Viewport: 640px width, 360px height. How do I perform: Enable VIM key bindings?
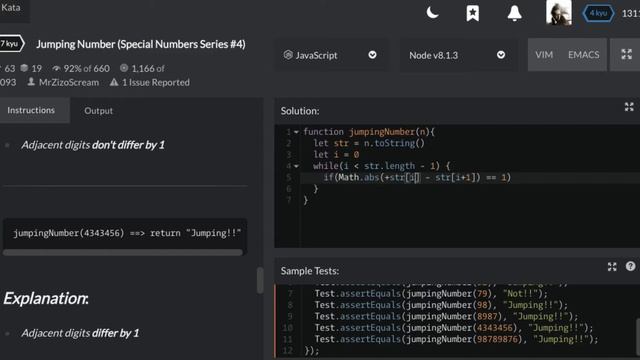tap(544, 55)
